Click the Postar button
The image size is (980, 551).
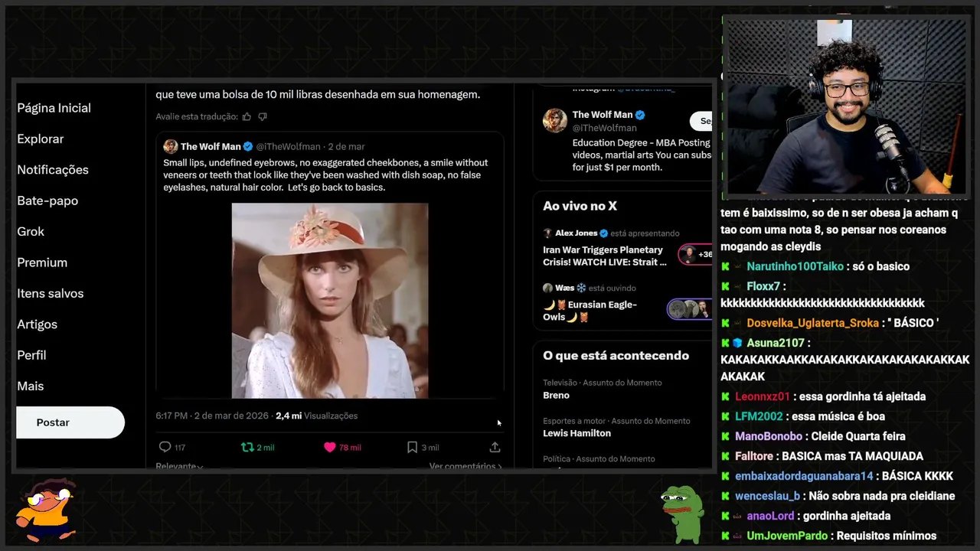coord(70,422)
